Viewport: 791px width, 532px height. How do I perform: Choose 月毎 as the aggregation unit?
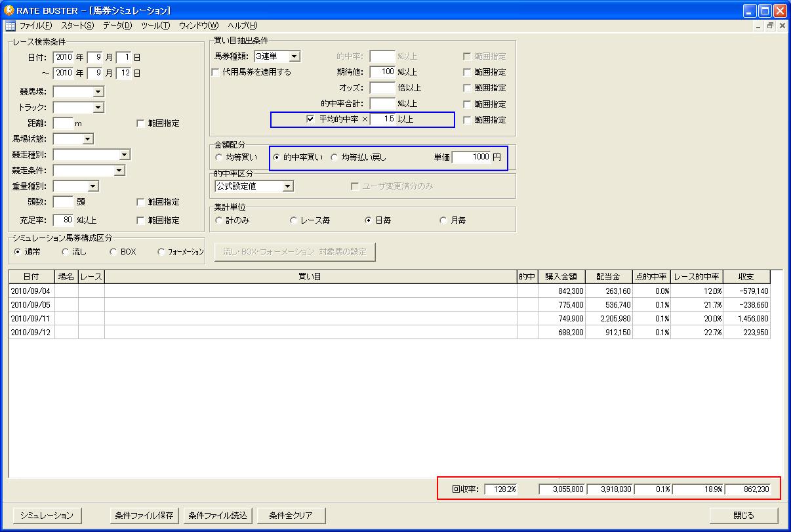click(443, 220)
